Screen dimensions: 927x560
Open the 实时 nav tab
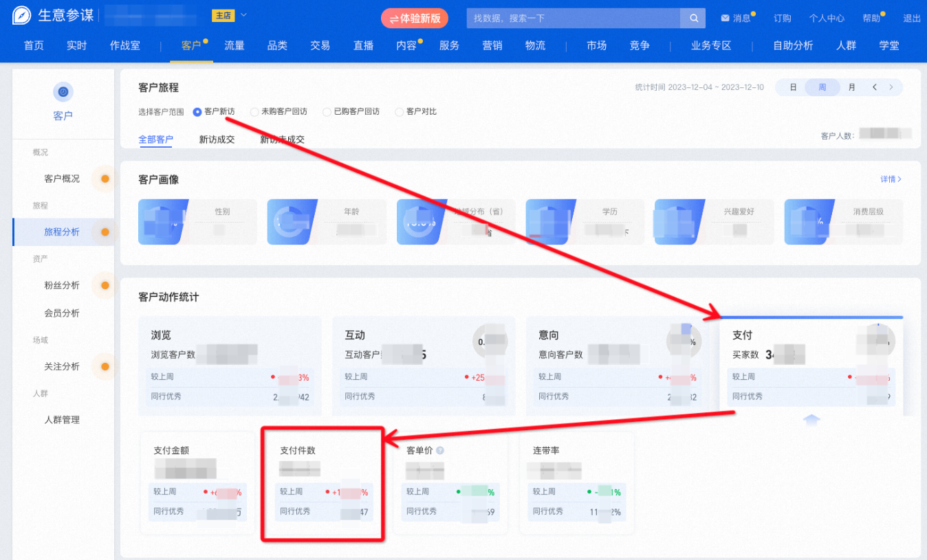coord(77,45)
